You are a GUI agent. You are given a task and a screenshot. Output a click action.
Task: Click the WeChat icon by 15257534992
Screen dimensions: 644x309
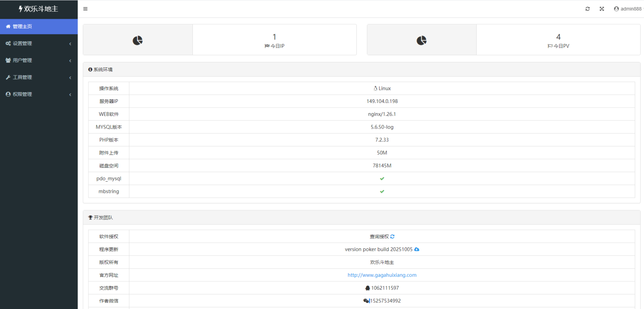(366, 301)
